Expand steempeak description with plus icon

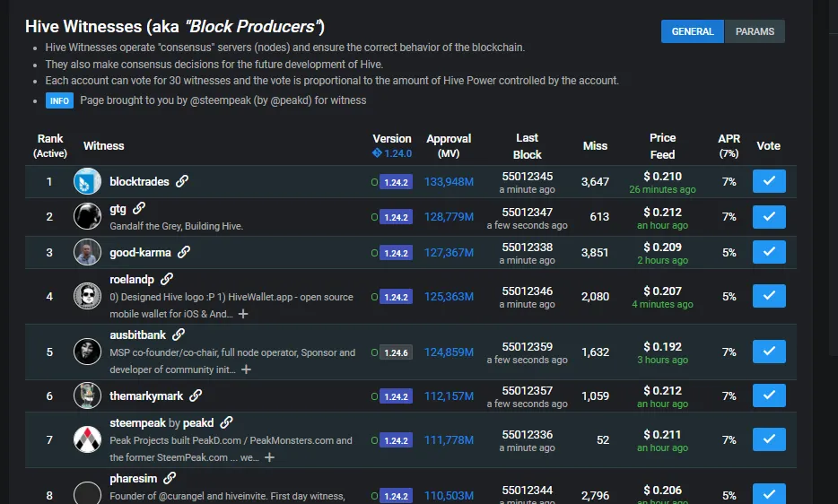click(x=269, y=457)
